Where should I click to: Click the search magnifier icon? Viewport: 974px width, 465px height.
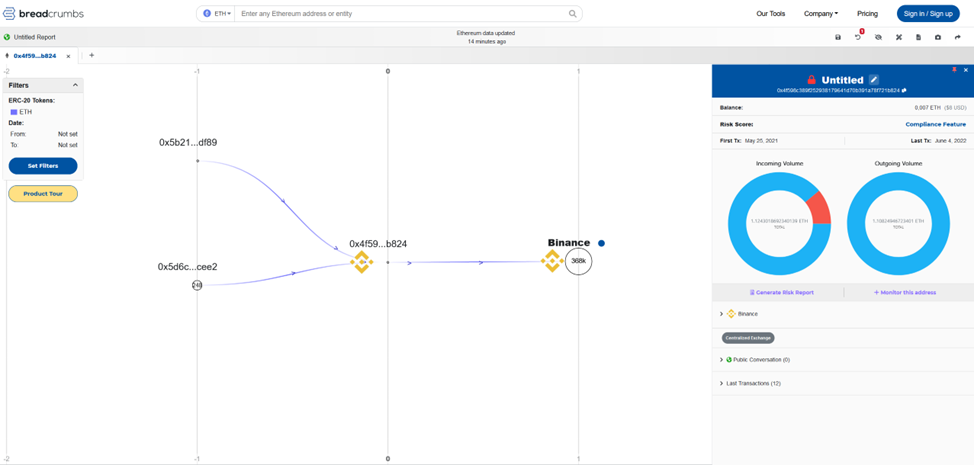click(573, 14)
